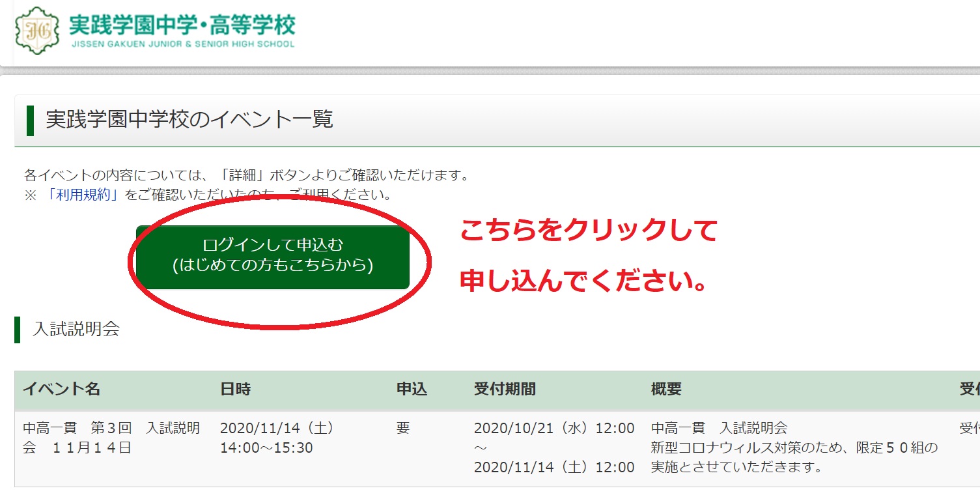This screenshot has width=980, height=497.
Task: Click the event name 中高一貫 第3回 入試説明会
Action: point(111,438)
